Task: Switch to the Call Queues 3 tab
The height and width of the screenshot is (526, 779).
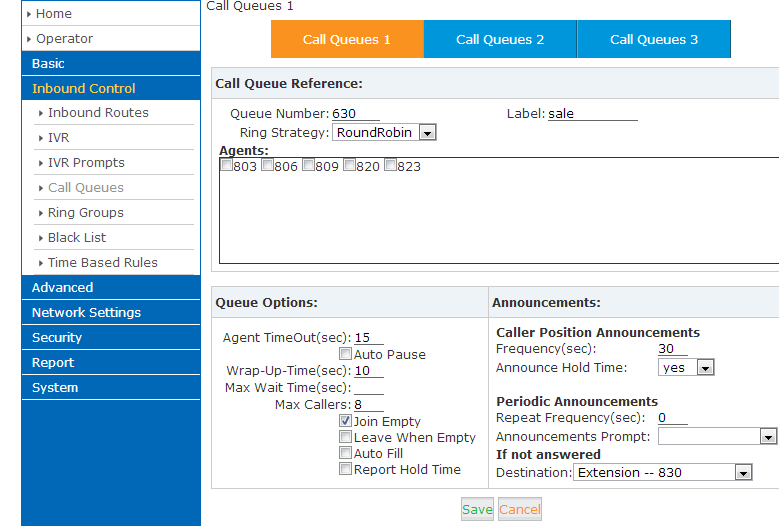Action: point(654,39)
